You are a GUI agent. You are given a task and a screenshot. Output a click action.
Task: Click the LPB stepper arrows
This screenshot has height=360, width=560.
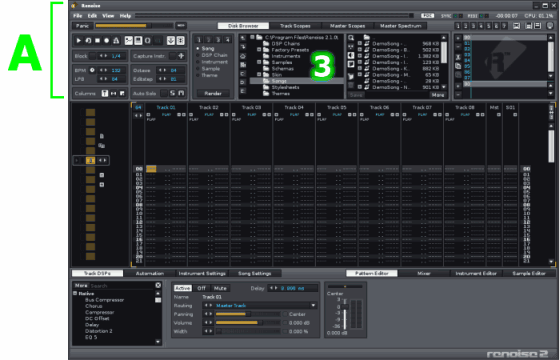tap(103, 79)
